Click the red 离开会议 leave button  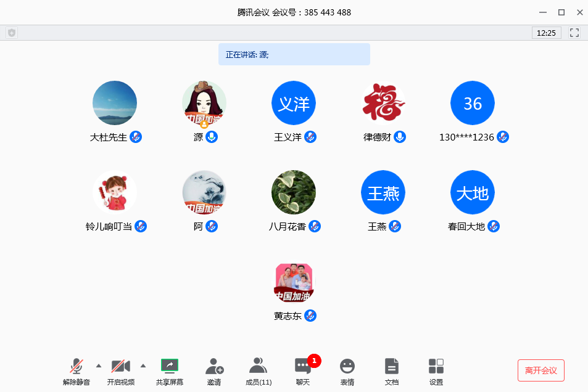tap(540, 370)
